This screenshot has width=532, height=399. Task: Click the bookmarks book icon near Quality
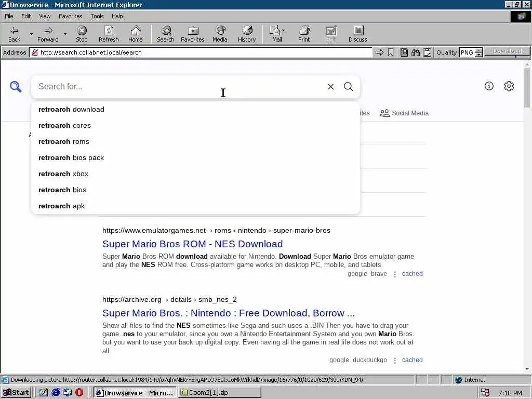click(x=404, y=52)
